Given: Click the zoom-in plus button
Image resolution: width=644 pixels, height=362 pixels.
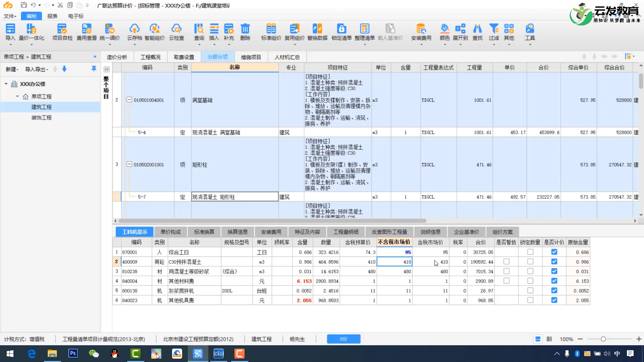Looking at the screenshot, I should [639, 339].
